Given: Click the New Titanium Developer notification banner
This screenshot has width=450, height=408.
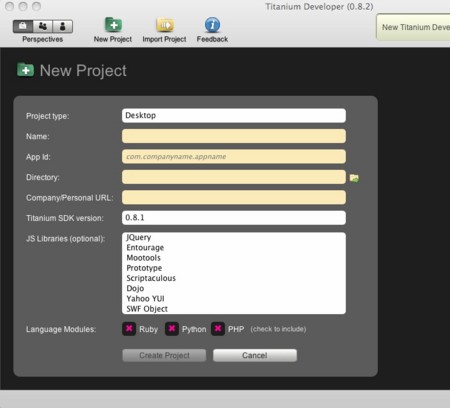Looking at the screenshot, I should (413, 27).
